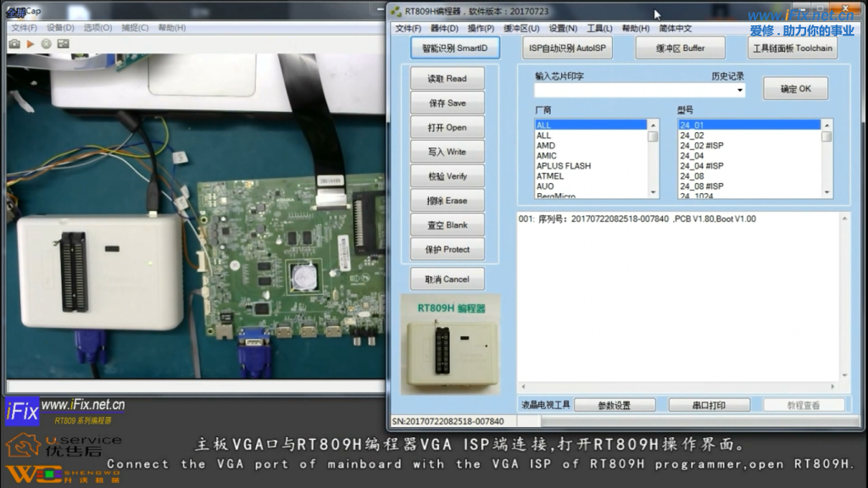
Task: Click the RT809H programmer picture
Action: click(x=449, y=343)
